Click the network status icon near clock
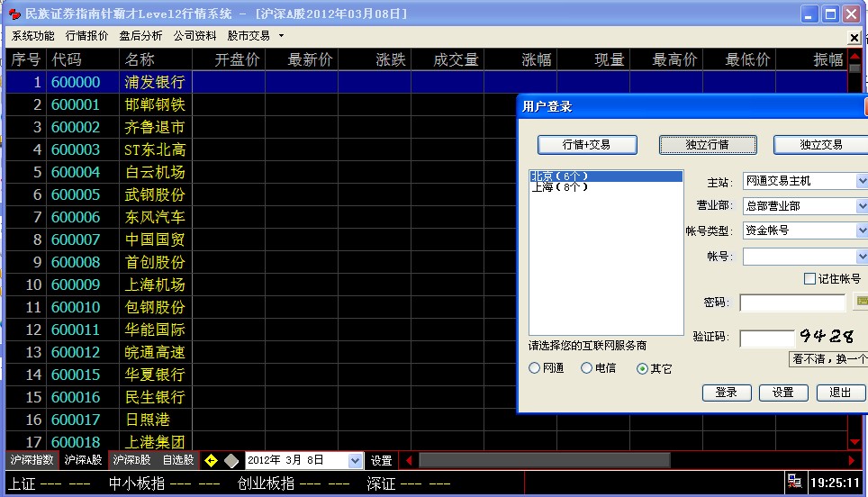This screenshot has height=497, width=868. coord(794,483)
